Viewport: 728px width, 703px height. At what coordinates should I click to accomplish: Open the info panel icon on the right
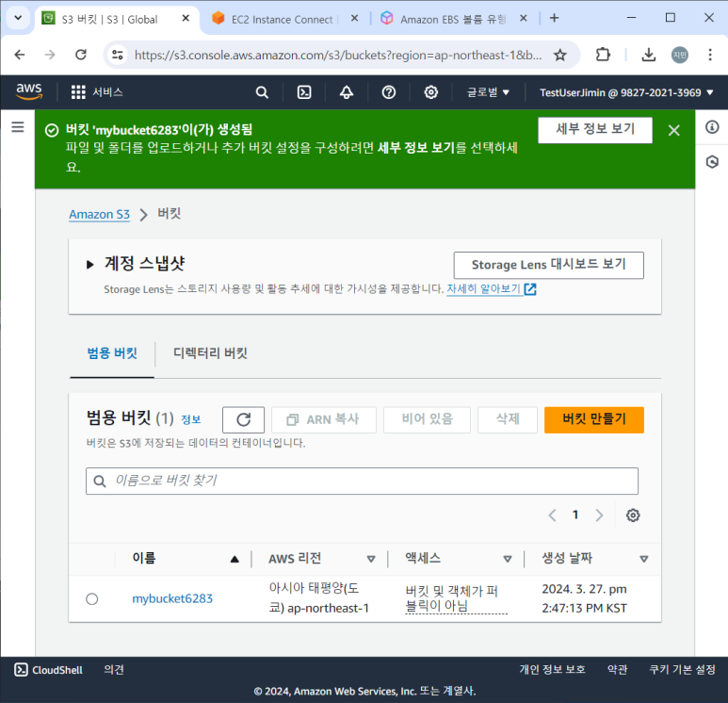coord(712,127)
